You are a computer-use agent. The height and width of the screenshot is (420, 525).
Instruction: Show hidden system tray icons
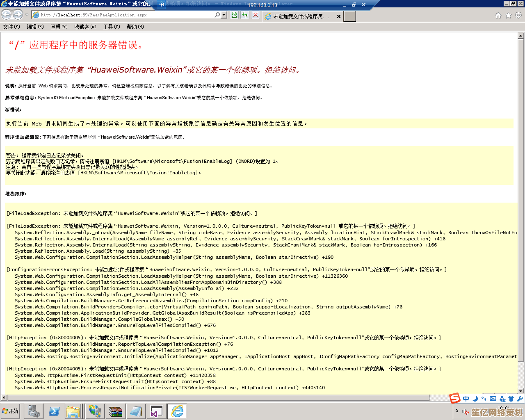457,411
